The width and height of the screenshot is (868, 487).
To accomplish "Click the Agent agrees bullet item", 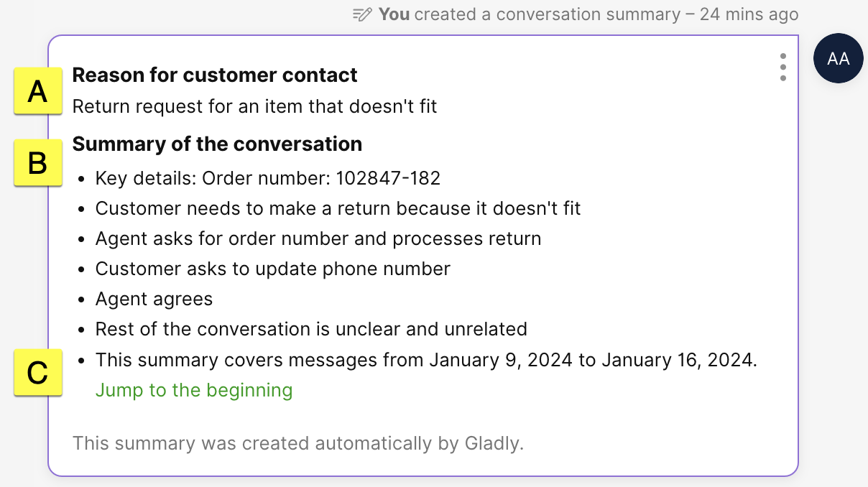I will (x=154, y=299).
